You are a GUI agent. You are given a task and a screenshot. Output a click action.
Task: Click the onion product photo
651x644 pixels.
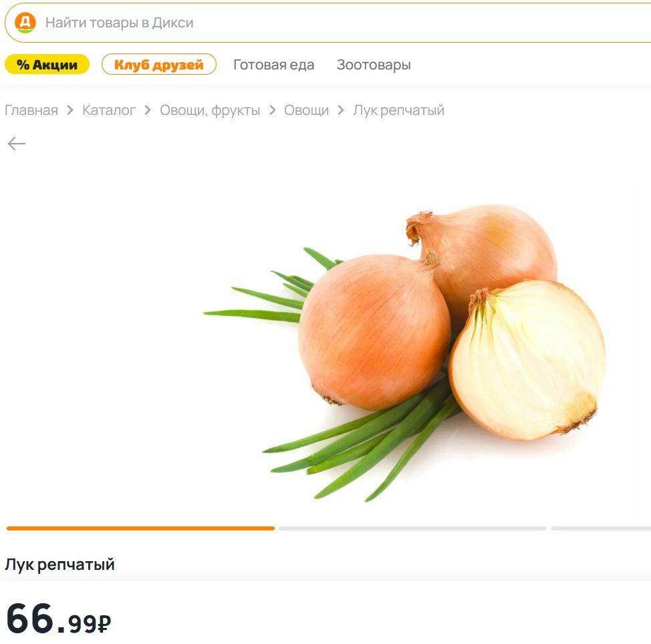[405, 353]
